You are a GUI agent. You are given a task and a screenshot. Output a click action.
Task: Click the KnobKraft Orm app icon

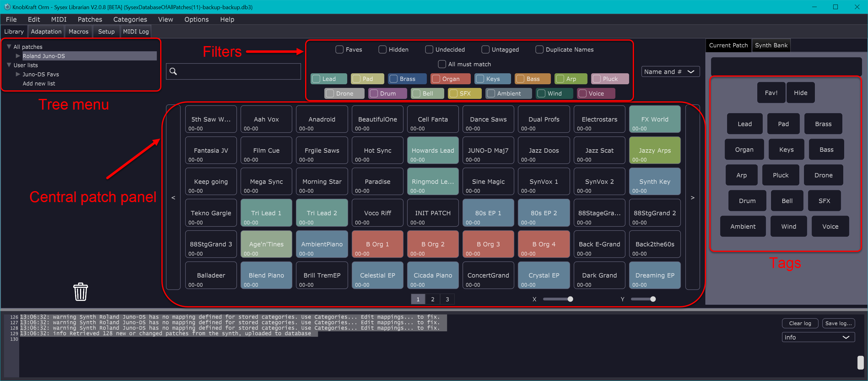[x=6, y=7]
